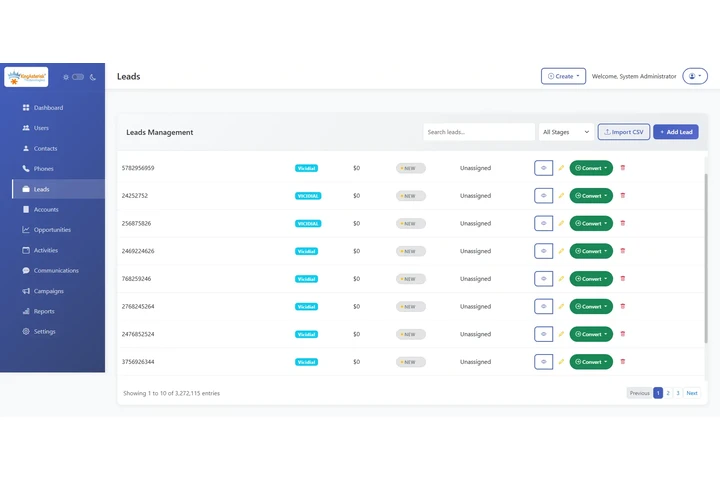Screen dimensions: 720x480
Task: View lead 256875826 using the eye button
Action: [x=543, y=223]
